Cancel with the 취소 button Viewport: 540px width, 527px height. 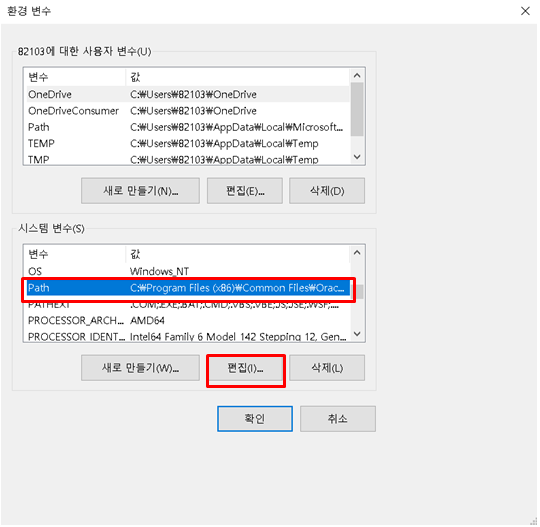point(338,418)
